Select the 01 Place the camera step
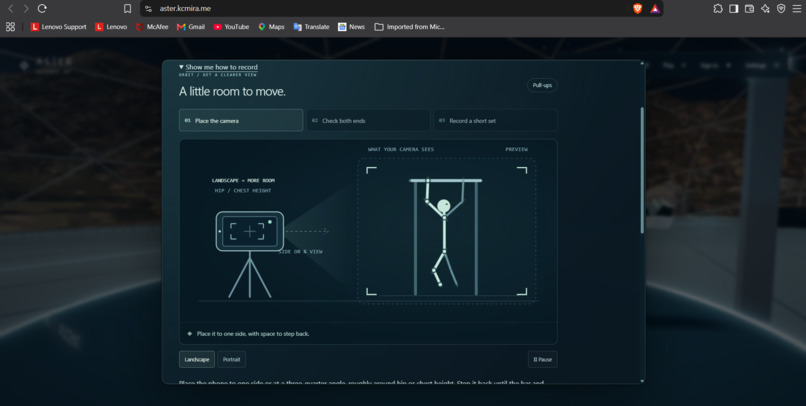806x406 pixels. tap(241, 120)
